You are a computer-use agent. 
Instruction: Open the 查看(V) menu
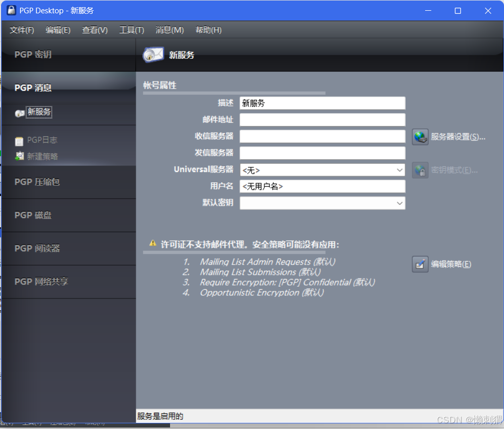[x=94, y=30]
